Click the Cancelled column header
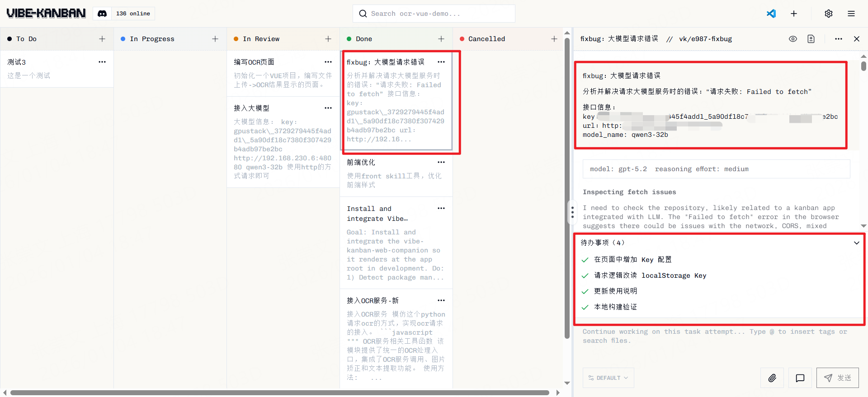Viewport: 868px width, 397px height. point(509,39)
